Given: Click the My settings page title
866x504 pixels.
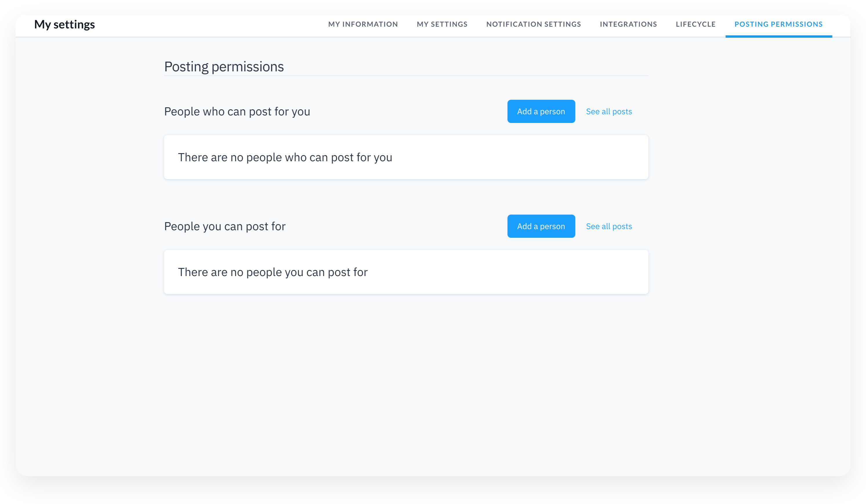Looking at the screenshot, I should pyautogui.click(x=65, y=24).
